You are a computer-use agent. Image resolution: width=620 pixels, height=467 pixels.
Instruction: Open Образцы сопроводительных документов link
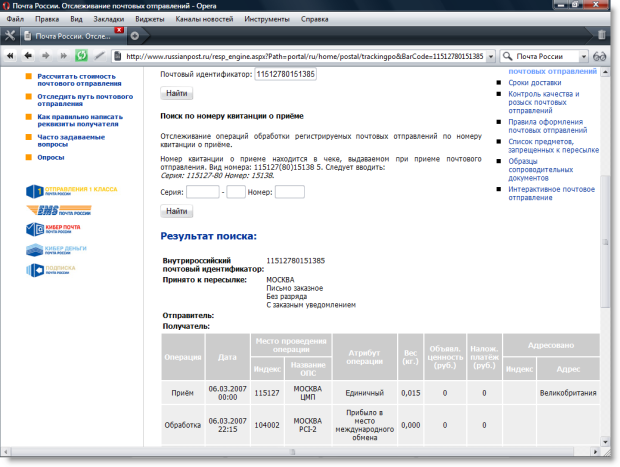click(x=541, y=169)
